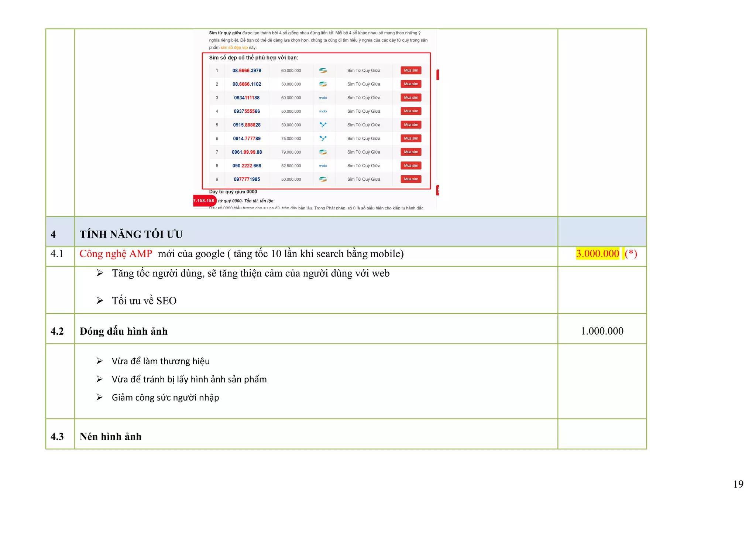
Task: Open sim number 0977771985
Action: click(x=247, y=179)
